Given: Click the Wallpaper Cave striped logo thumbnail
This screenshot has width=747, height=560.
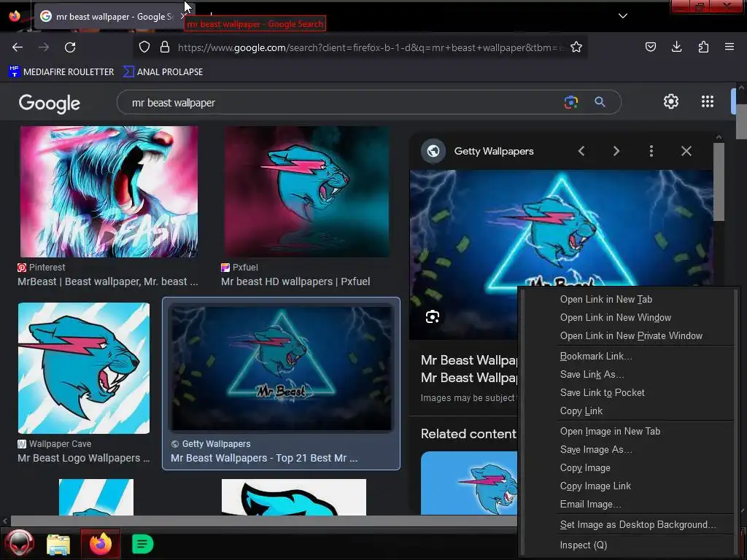Looking at the screenshot, I should pyautogui.click(x=84, y=368).
